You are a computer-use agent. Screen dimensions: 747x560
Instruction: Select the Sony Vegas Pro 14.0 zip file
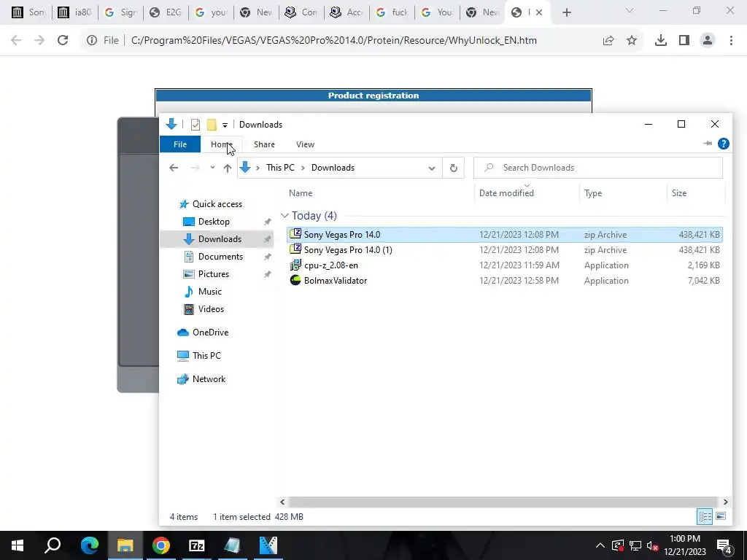[504, 234]
